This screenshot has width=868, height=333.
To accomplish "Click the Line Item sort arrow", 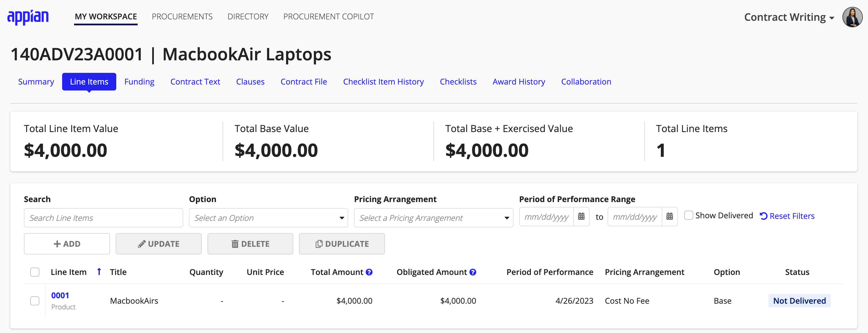I will [99, 272].
